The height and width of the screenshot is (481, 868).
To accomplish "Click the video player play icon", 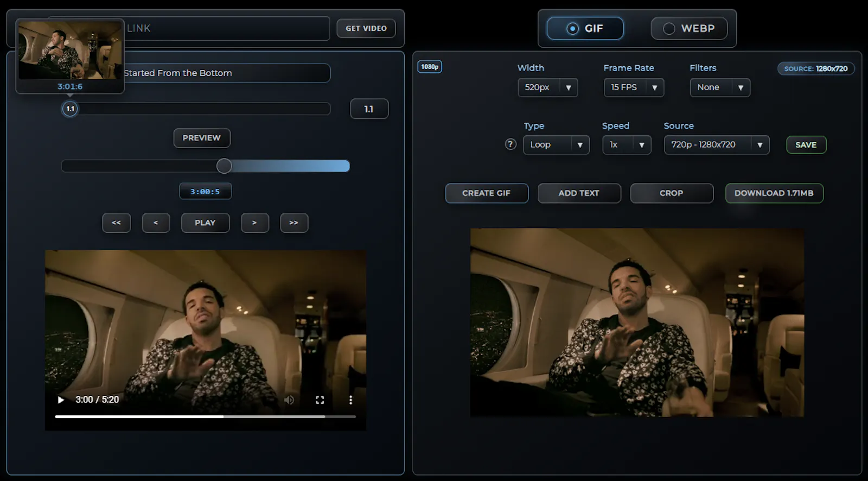I will tap(61, 400).
